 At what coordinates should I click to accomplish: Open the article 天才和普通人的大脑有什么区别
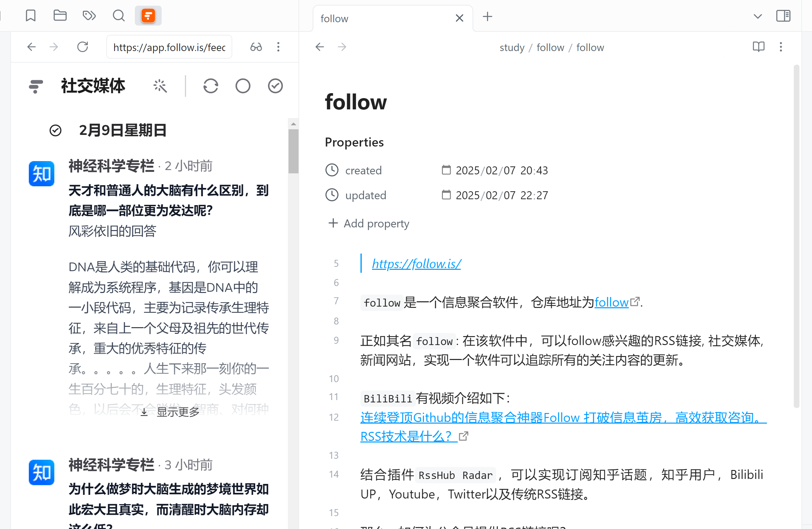click(169, 200)
